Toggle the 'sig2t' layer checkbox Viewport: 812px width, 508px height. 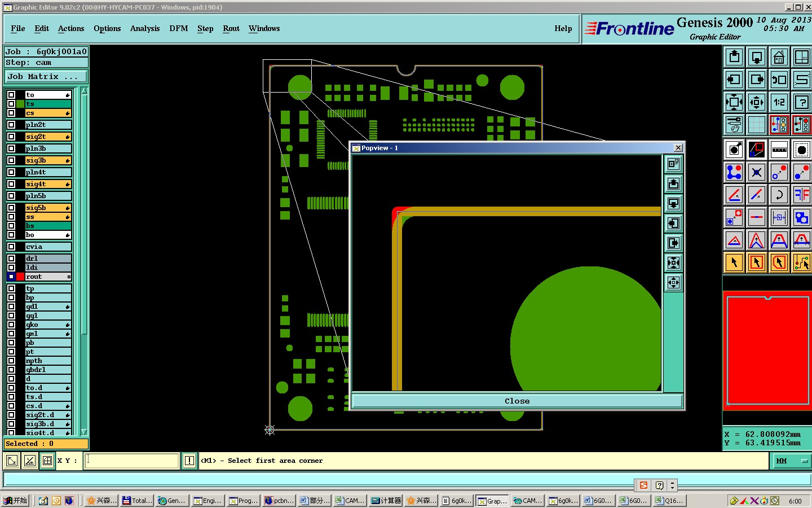point(11,137)
